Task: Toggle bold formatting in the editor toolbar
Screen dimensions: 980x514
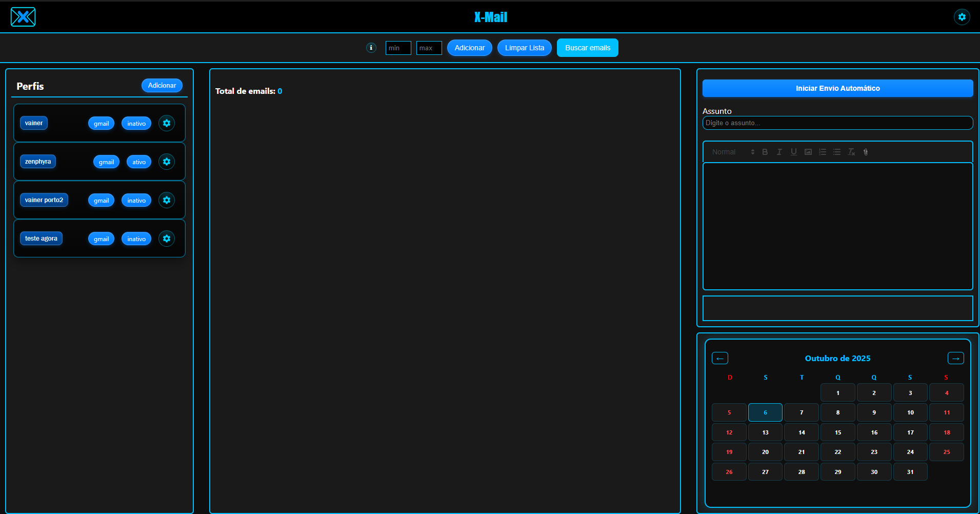Action: 765,152
